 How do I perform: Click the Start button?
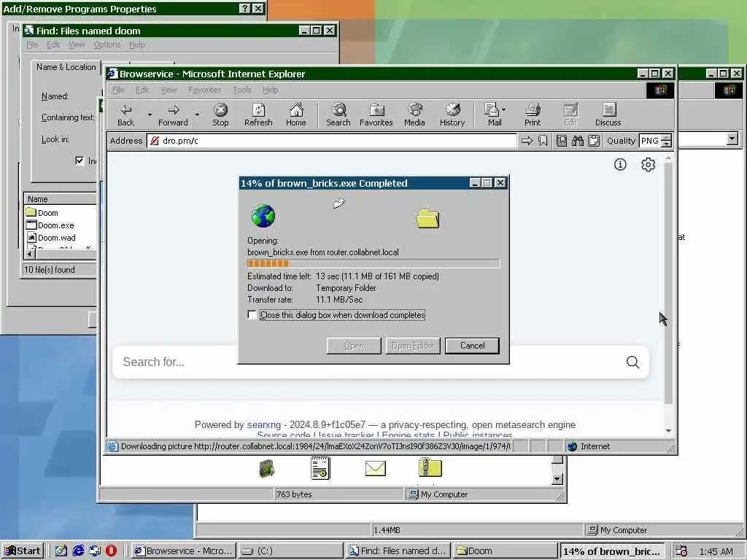23,551
